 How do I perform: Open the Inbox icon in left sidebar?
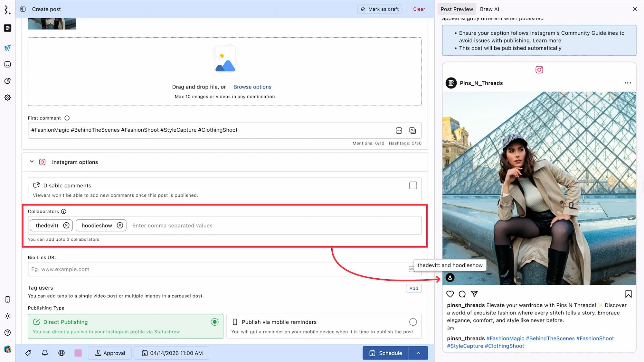coord(7,64)
